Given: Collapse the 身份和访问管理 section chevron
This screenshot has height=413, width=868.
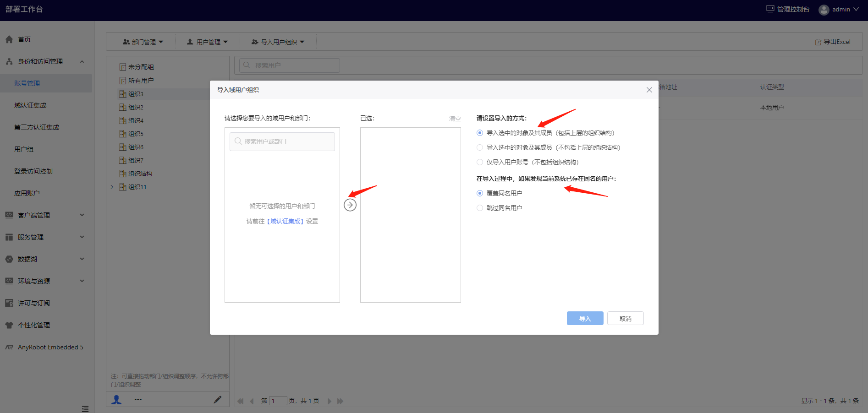Looking at the screenshot, I should click(x=82, y=61).
